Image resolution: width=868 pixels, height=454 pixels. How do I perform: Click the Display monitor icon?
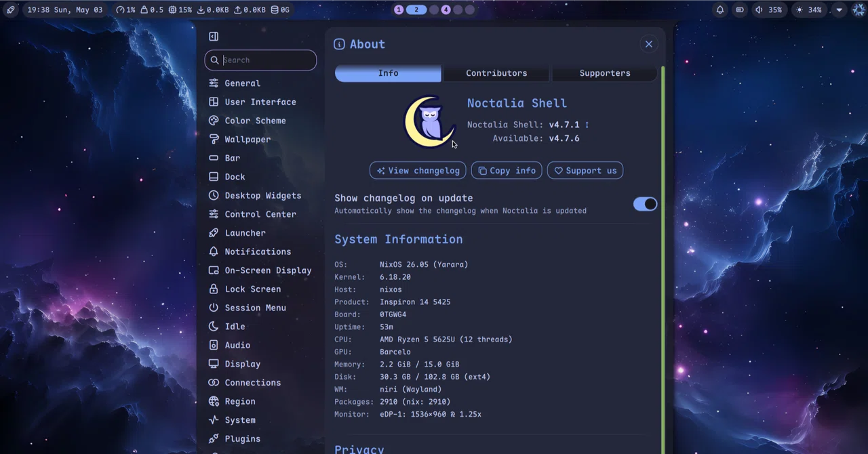214,364
